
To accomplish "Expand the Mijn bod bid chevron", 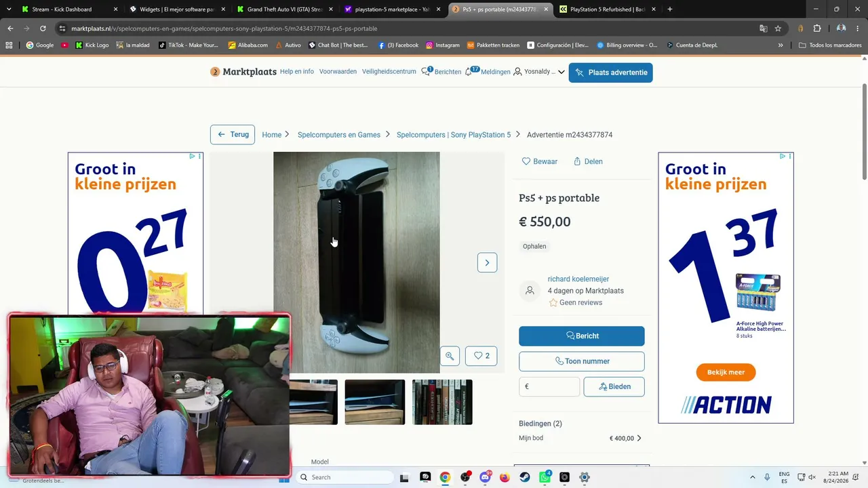I will 639,439.
